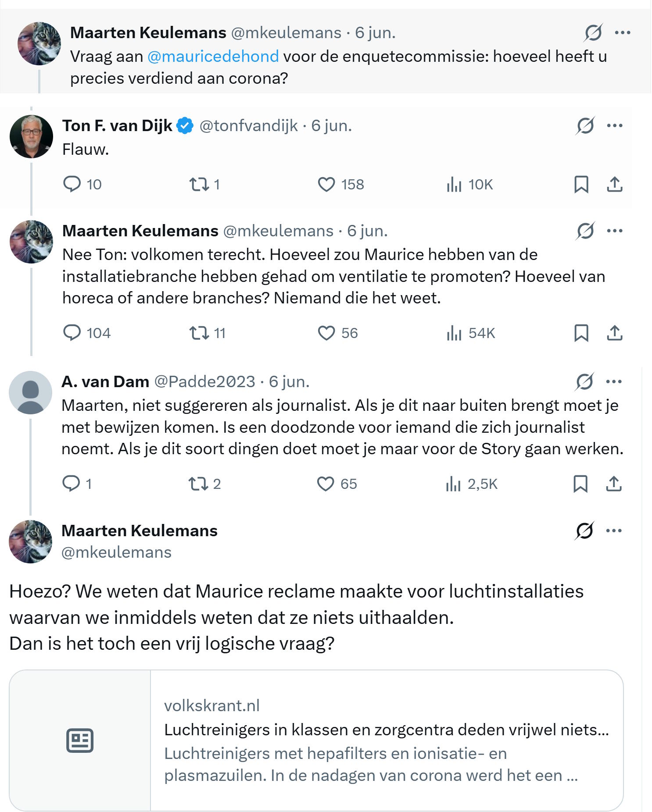Reply to Ton F. van Dijk's tweet
The height and width of the screenshot is (812, 652).
tap(82, 184)
